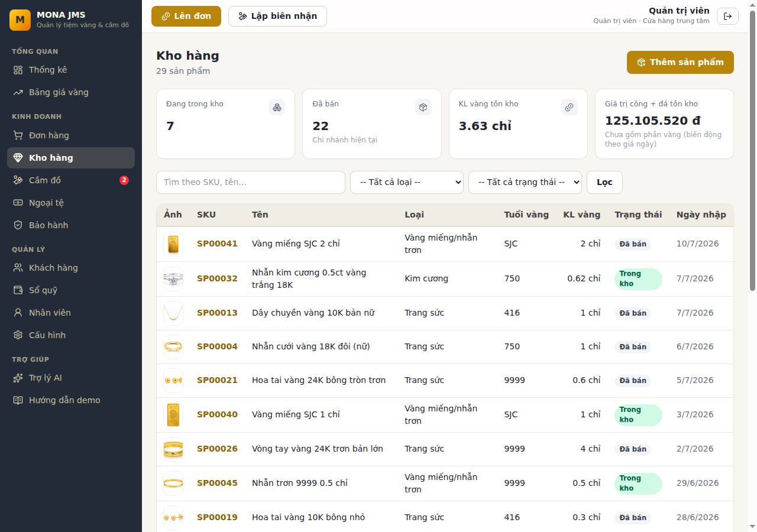
Task: Open thumbnail of Nhẫn trơn 9999 0.5 chỉ
Action: 173,484
